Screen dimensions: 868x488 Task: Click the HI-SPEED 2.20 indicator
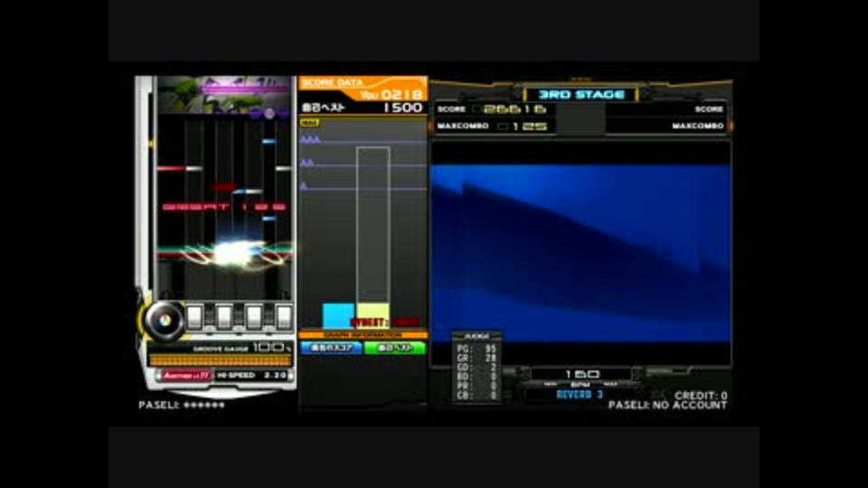pyautogui.click(x=252, y=375)
